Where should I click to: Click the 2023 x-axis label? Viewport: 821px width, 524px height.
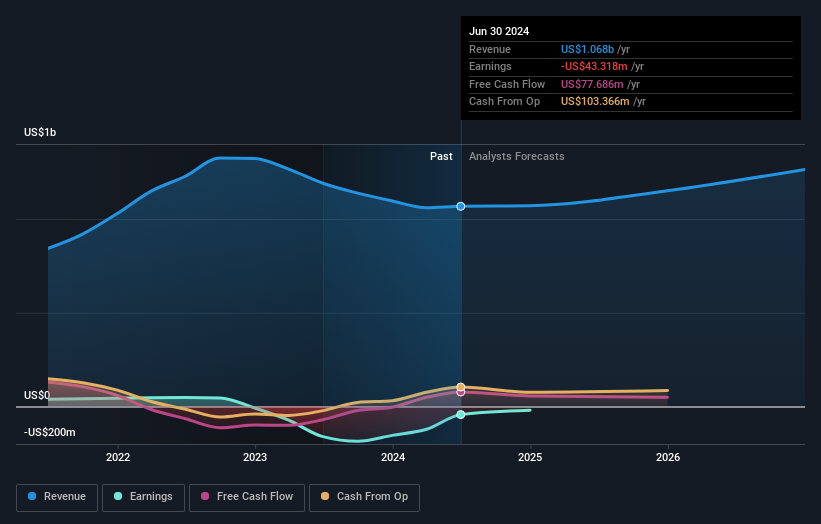click(255, 458)
